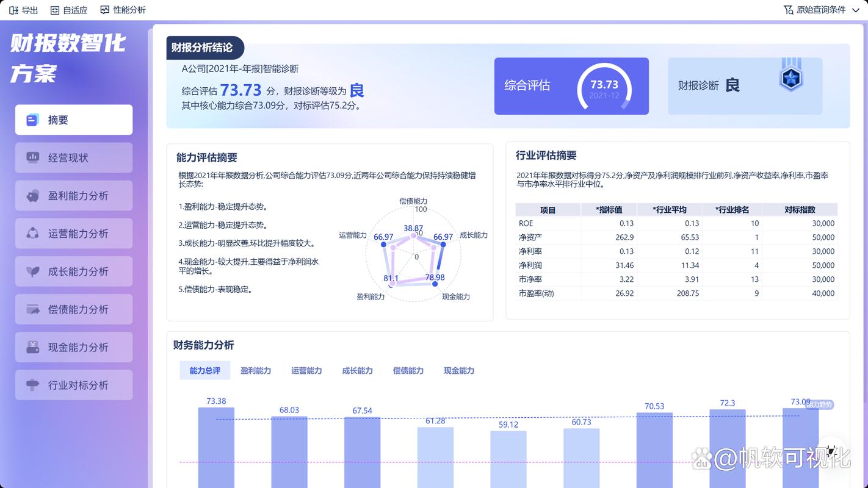The height and width of the screenshot is (488, 868).
Task: Click the 能力评估摘要 section title
Action: pyautogui.click(x=207, y=157)
